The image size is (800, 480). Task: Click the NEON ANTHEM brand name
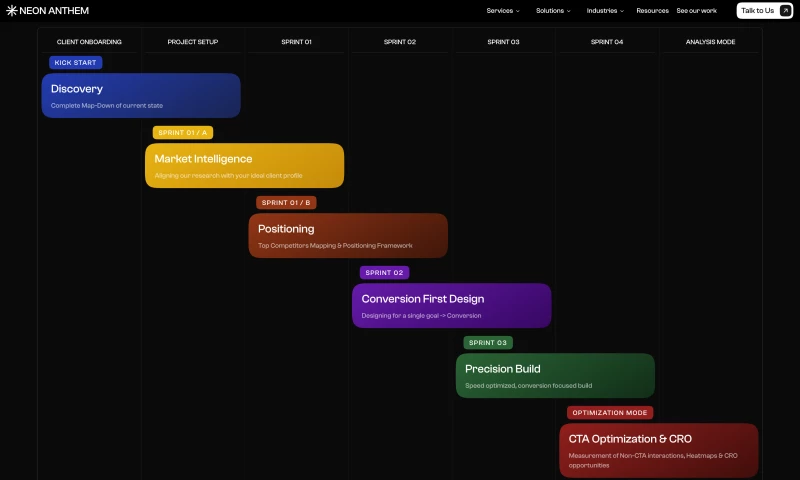pyautogui.click(x=54, y=11)
